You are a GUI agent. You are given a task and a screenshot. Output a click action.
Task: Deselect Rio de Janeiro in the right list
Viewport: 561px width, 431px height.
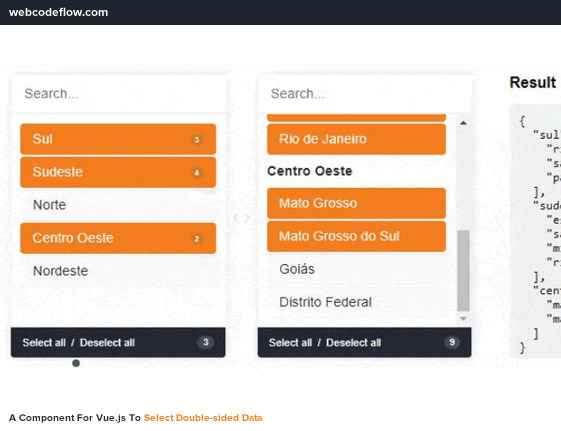pyautogui.click(x=356, y=139)
